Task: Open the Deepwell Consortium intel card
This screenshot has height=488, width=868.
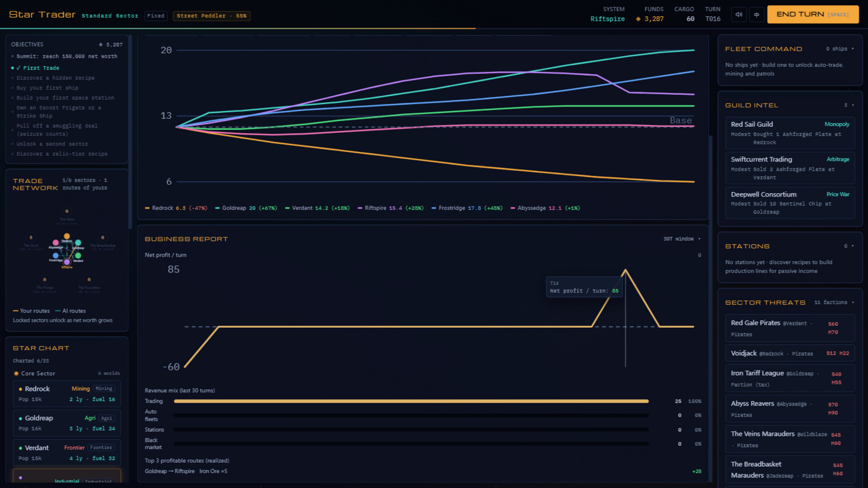Action: (x=790, y=202)
